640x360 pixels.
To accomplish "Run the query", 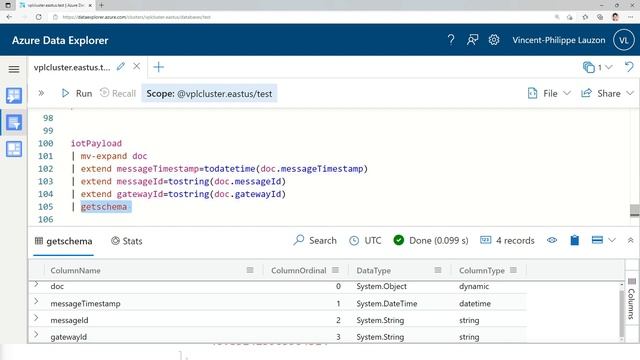I will point(77,93).
